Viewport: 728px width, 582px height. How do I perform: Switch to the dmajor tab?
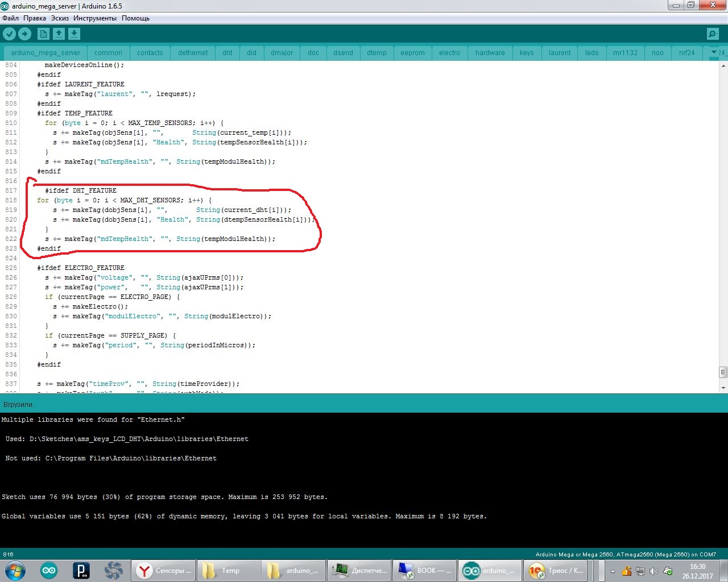click(x=282, y=53)
